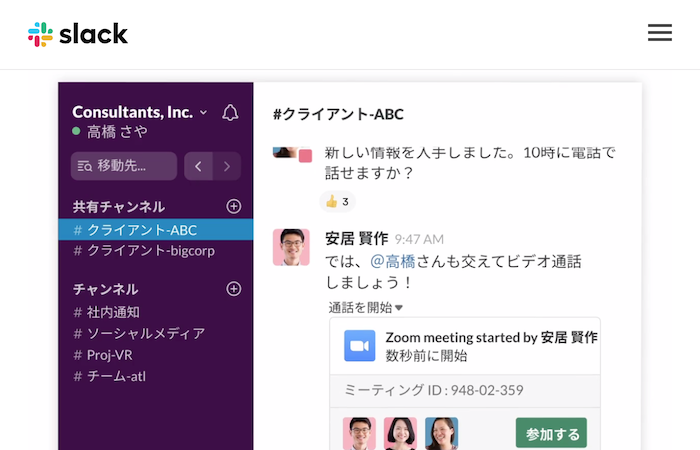
Task: Click the 9:47 AM message timestamp
Action: point(419,239)
